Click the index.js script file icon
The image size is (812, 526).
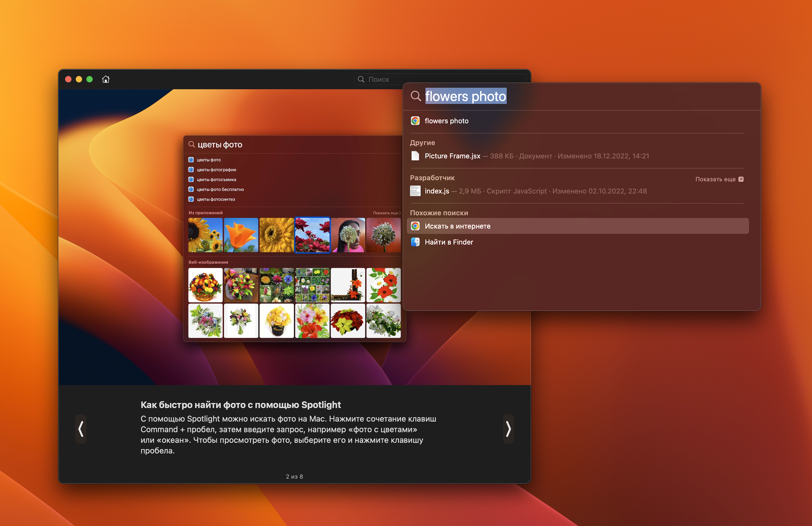click(415, 191)
